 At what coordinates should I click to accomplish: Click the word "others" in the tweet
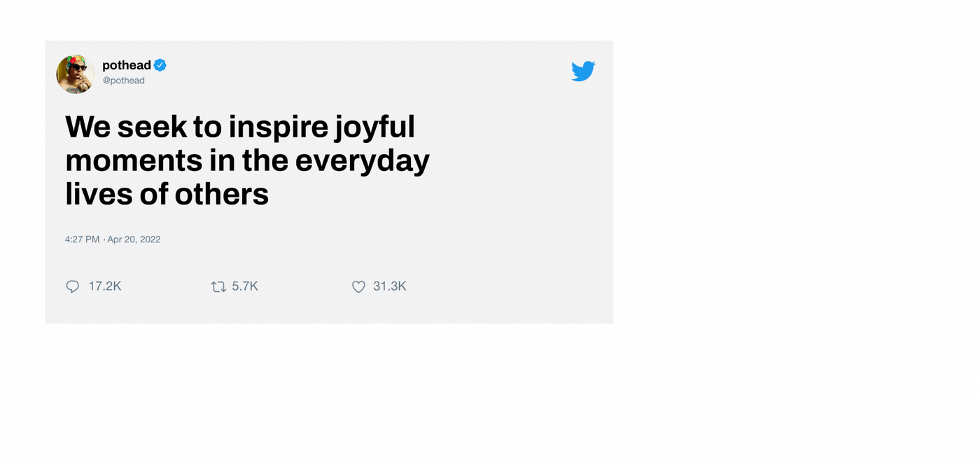click(222, 194)
